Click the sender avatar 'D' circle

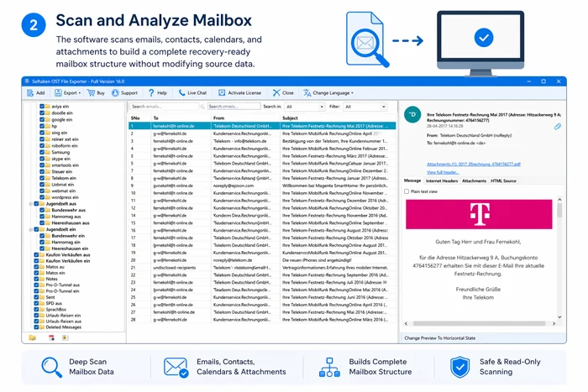click(412, 115)
